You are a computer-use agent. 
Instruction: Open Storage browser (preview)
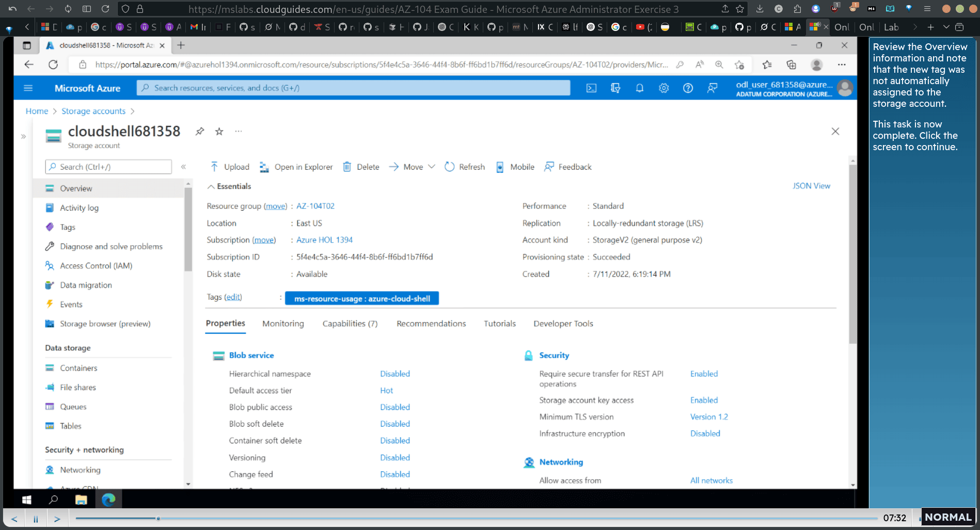pyautogui.click(x=108, y=324)
